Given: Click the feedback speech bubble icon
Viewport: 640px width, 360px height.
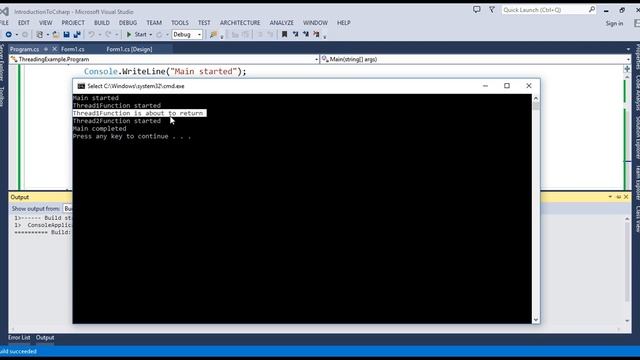Looking at the screenshot, I should (x=476, y=9).
